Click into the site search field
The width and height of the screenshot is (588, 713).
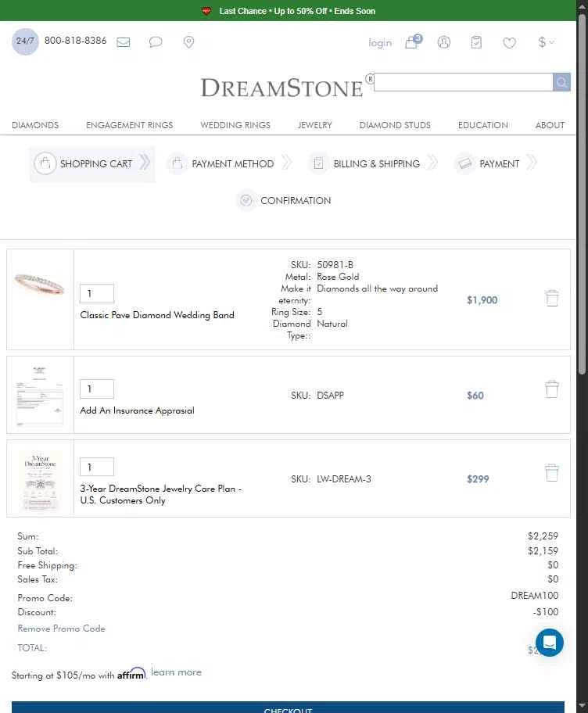pos(464,82)
